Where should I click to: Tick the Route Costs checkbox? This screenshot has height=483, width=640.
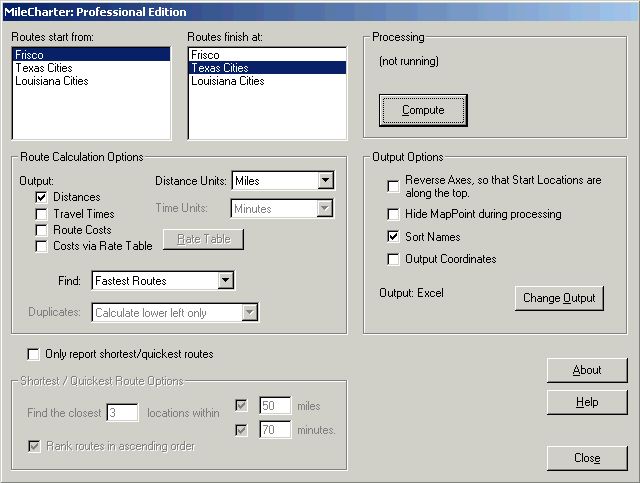[x=41, y=230]
